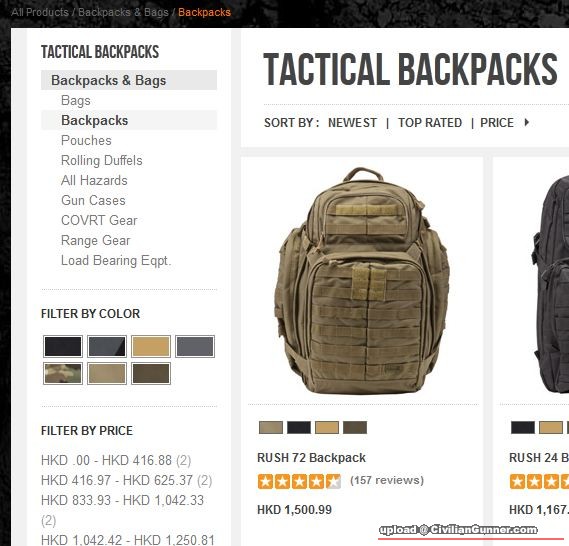
Task: Read the 157 reviews link
Action: [387, 480]
